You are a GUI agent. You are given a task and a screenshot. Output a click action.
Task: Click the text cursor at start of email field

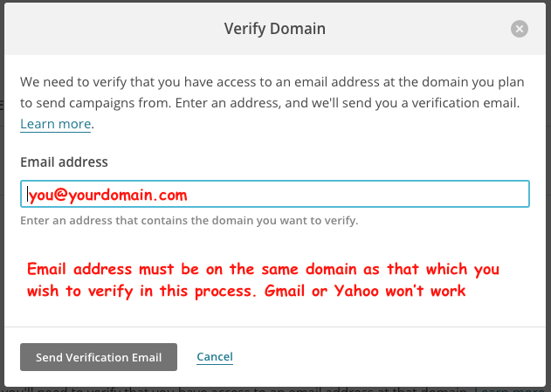pos(27,194)
